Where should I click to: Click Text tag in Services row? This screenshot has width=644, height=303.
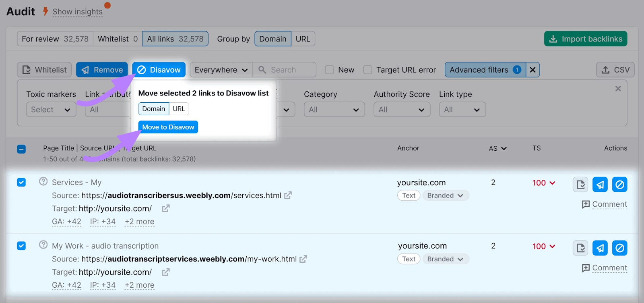pos(409,195)
